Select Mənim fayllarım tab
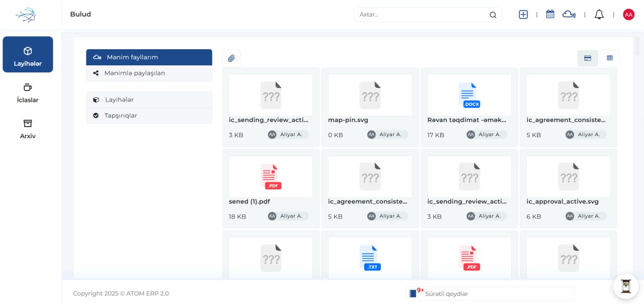The height and width of the screenshot is (304, 644). pos(149,57)
